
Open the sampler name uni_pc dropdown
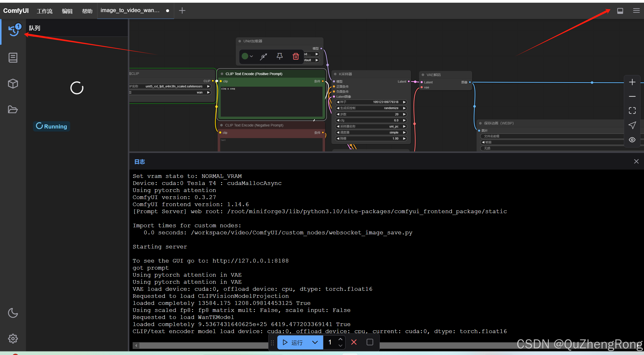click(371, 126)
